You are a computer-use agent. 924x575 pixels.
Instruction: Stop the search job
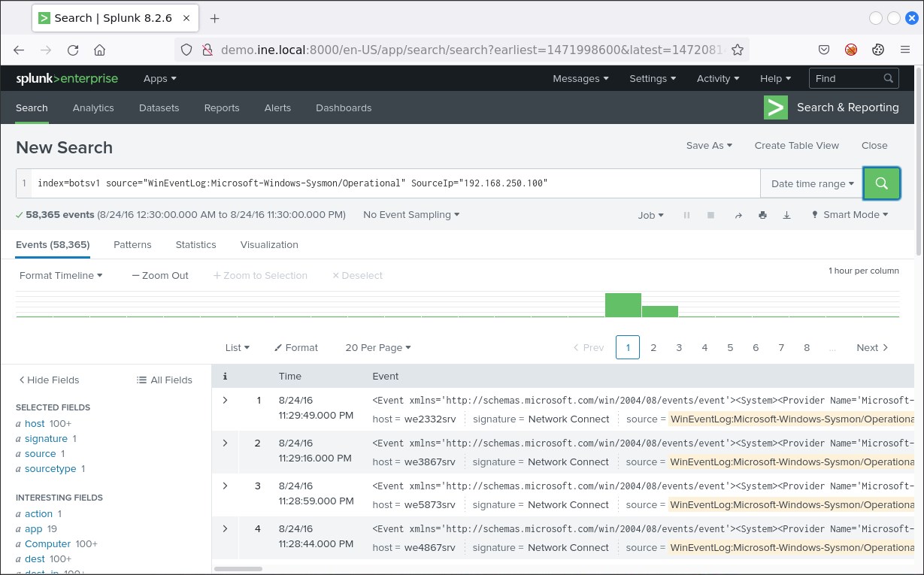point(710,215)
